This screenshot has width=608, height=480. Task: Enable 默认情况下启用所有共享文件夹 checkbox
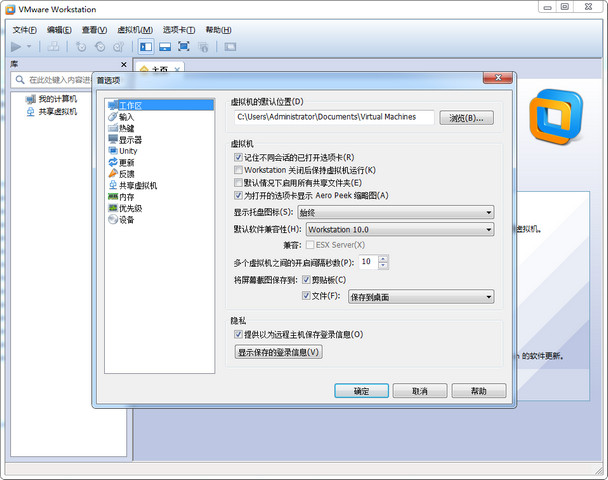238,183
